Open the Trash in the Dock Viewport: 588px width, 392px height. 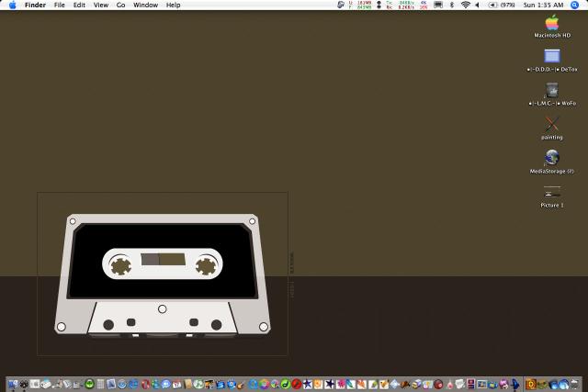[574, 384]
